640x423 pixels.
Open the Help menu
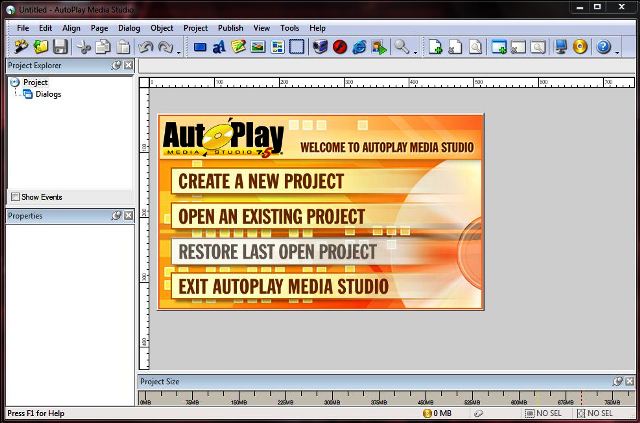pyautogui.click(x=317, y=28)
